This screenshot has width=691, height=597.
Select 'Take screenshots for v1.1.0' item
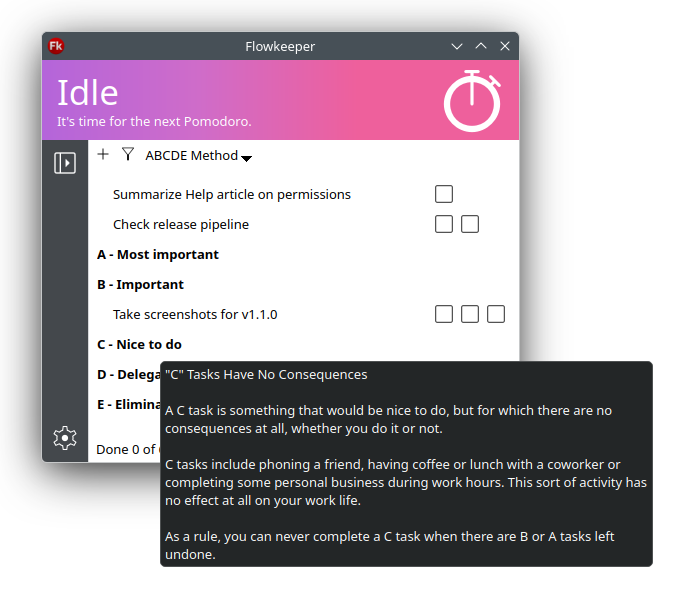pyautogui.click(x=195, y=314)
